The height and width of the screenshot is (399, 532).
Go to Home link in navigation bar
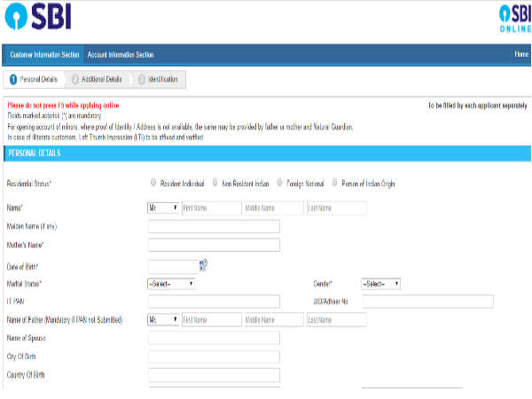click(x=520, y=55)
